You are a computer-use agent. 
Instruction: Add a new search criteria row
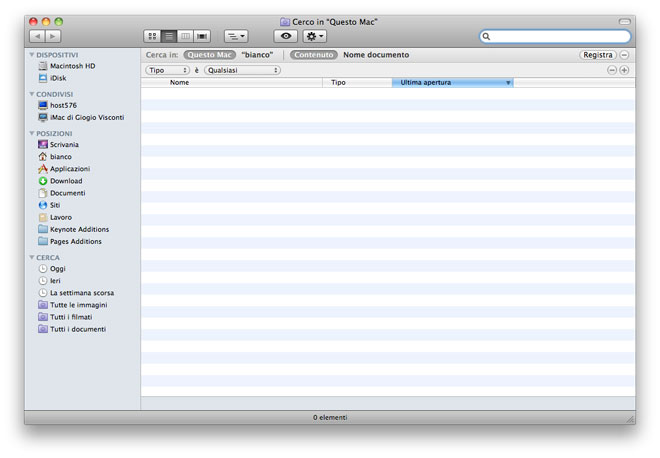click(625, 70)
